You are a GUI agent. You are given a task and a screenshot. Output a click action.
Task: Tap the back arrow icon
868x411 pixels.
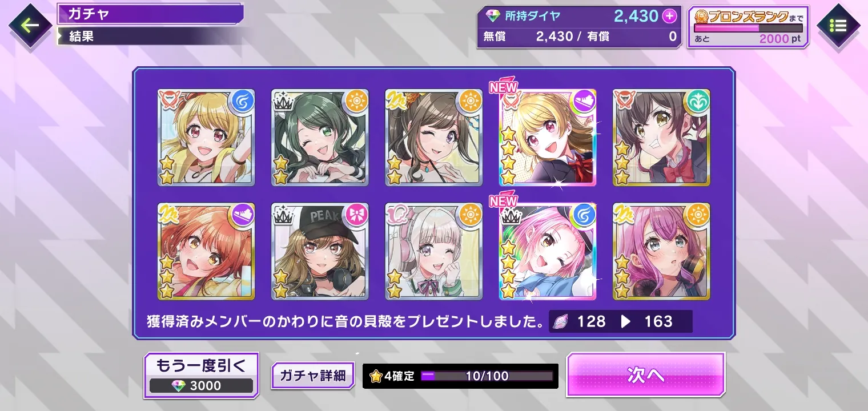[x=30, y=25]
